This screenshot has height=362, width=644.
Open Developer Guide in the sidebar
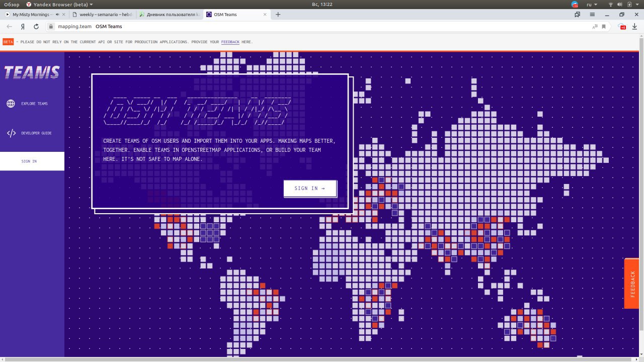(x=32, y=133)
